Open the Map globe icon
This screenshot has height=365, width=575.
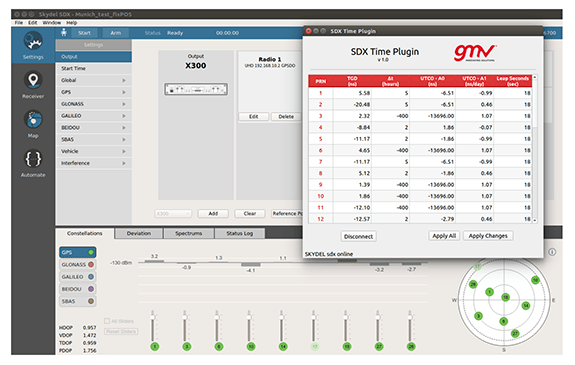[33, 120]
